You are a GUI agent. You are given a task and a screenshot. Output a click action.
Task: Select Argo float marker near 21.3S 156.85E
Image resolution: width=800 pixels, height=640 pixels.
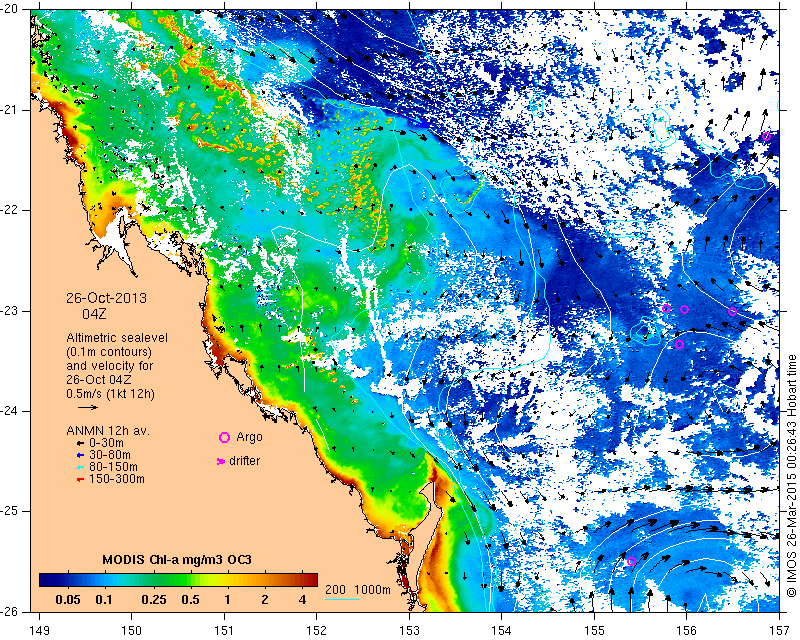pyautogui.click(x=766, y=136)
